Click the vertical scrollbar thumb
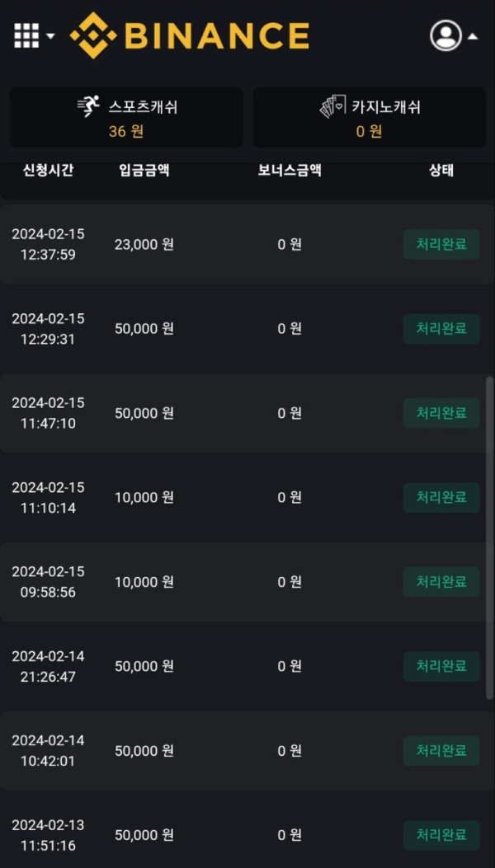 click(489, 537)
